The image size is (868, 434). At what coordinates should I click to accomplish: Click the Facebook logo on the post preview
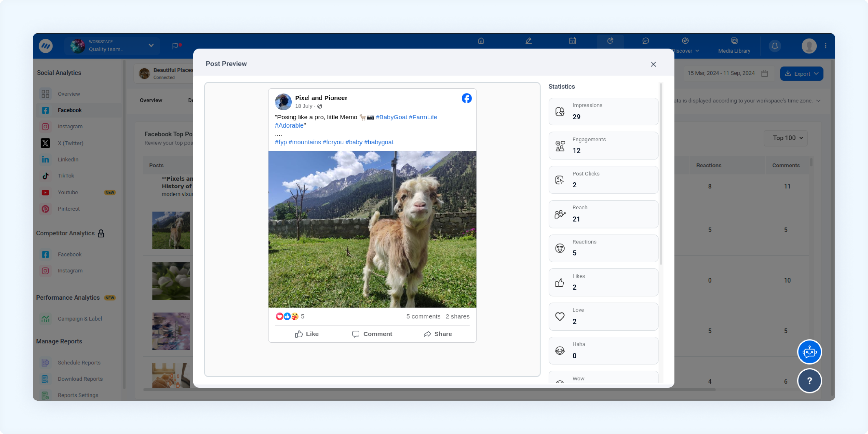click(467, 98)
